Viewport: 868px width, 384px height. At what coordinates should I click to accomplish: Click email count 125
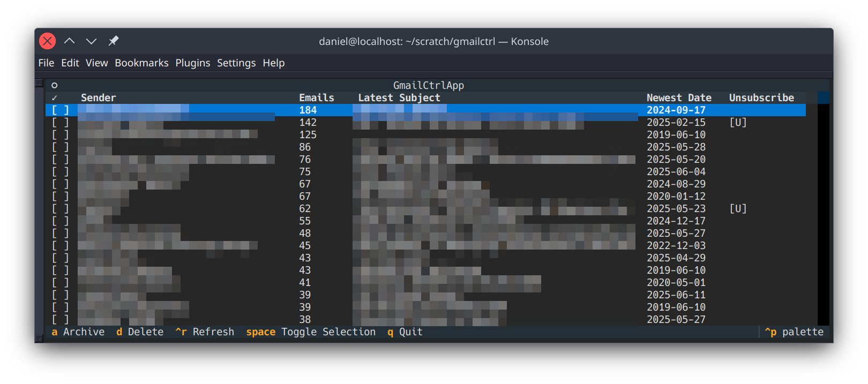(x=308, y=135)
